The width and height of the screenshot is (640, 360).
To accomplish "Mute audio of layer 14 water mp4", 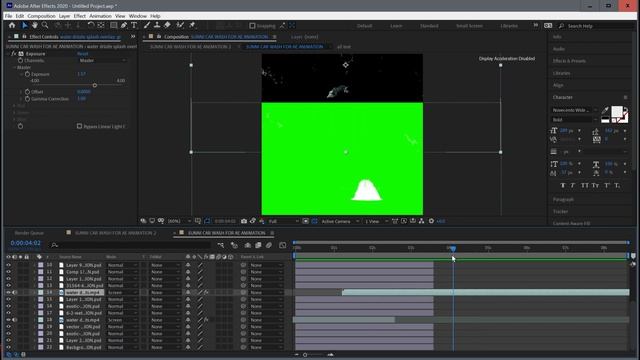I will click(x=15, y=292).
